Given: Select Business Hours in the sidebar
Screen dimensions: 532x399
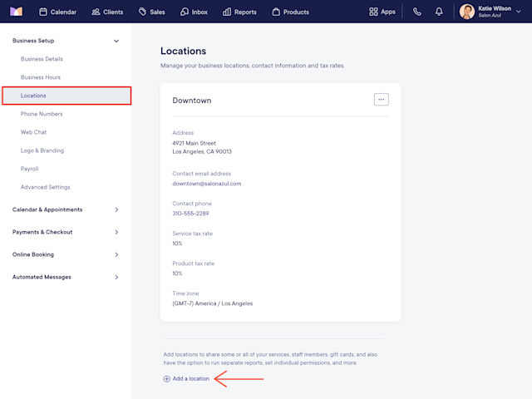Looking at the screenshot, I should point(41,77).
